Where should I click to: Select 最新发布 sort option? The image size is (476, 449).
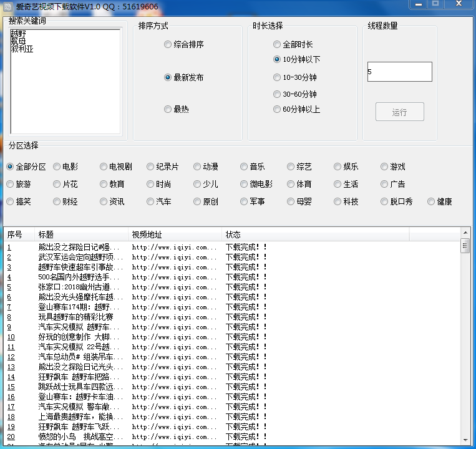[x=184, y=77]
